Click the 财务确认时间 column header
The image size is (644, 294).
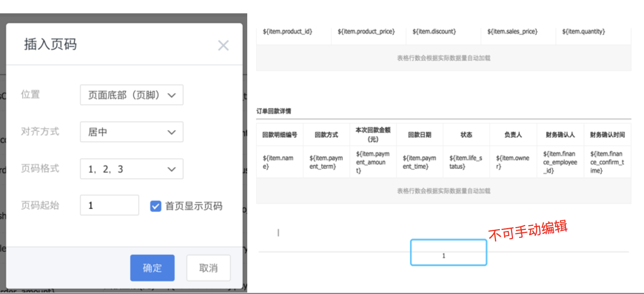tap(608, 135)
